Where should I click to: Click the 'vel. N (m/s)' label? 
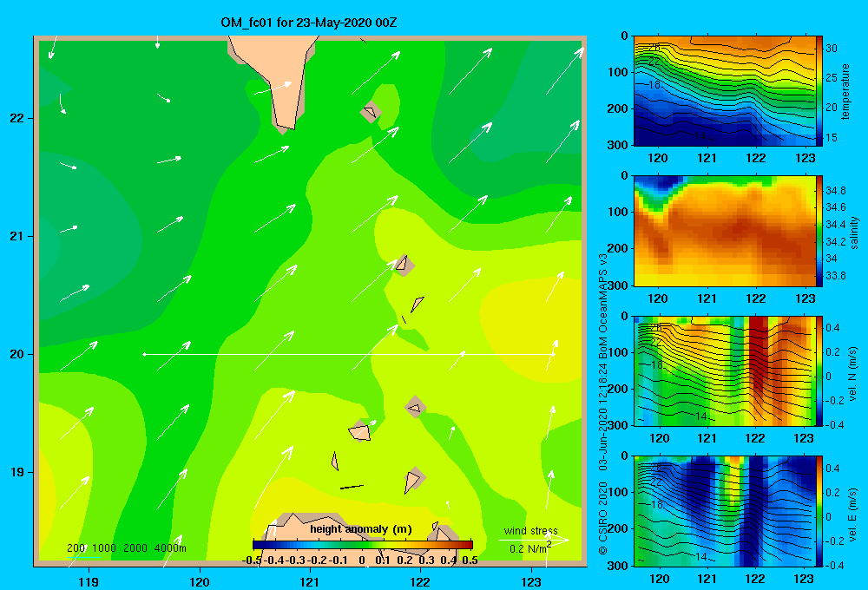point(852,374)
